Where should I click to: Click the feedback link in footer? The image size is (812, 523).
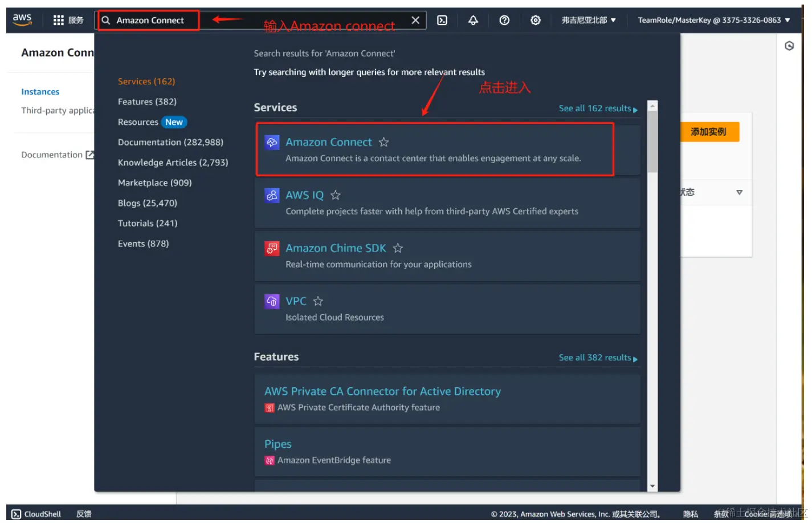[84, 514]
